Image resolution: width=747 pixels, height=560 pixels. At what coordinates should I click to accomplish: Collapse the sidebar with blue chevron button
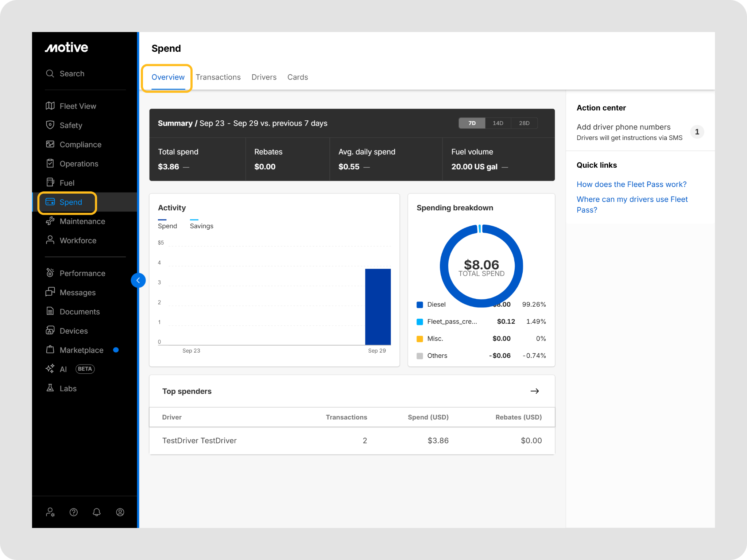pyautogui.click(x=138, y=280)
